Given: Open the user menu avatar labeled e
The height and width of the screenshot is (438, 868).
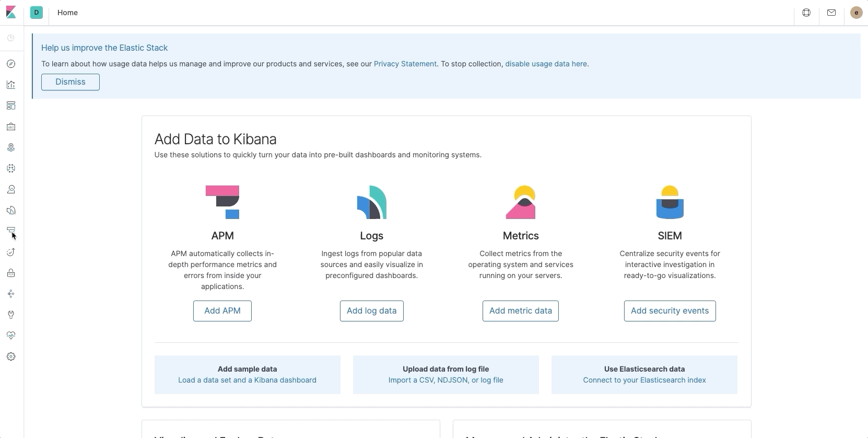Looking at the screenshot, I should coord(856,13).
